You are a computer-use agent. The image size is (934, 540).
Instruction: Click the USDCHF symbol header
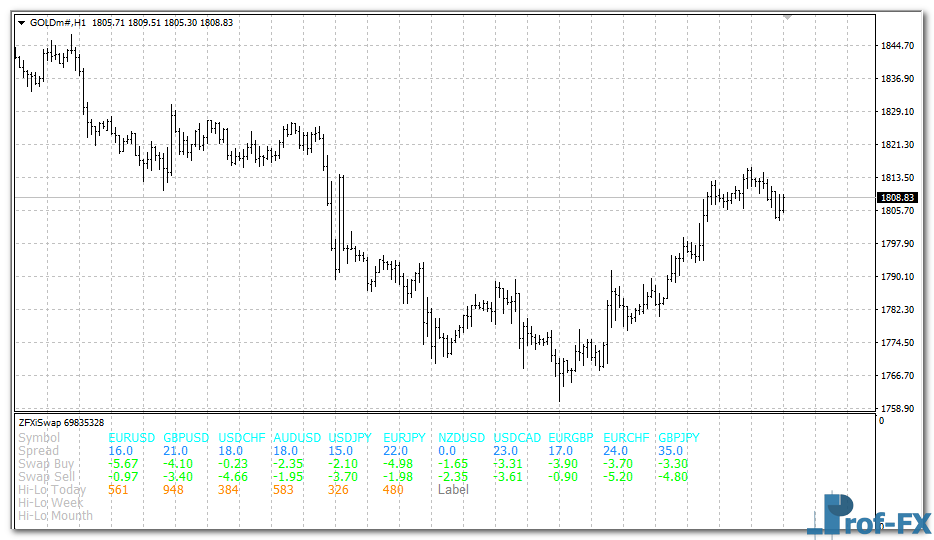point(241,438)
